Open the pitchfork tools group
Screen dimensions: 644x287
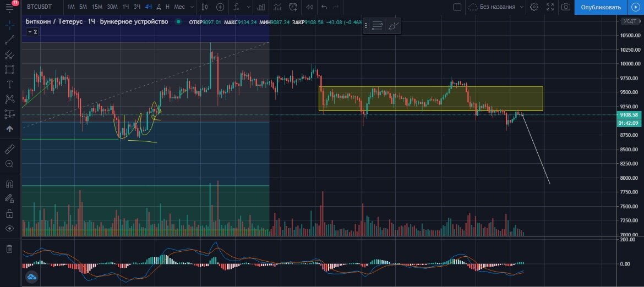click(x=9, y=54)
